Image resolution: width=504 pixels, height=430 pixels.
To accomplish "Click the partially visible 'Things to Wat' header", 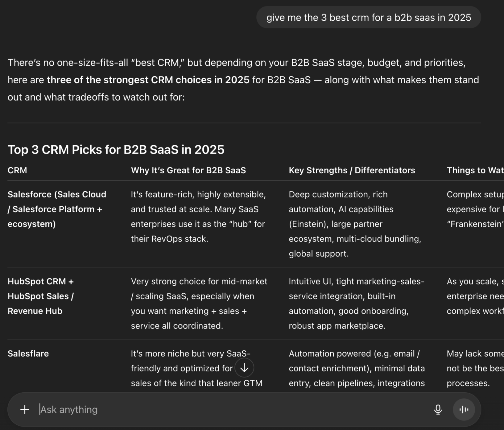I will (x=475, y=170).
